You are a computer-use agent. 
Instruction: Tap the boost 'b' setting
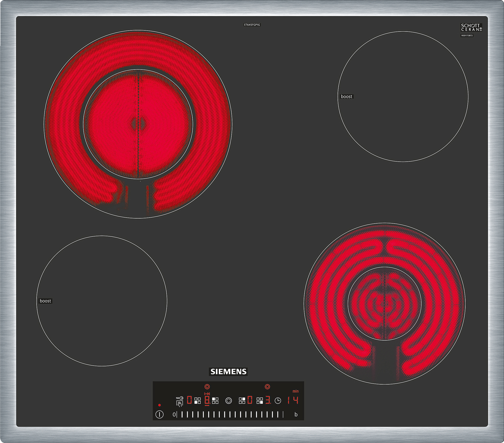click(296, 415)
